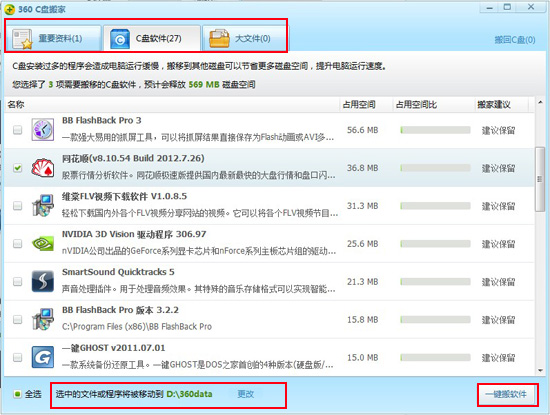
Task: Click the SmartSound Quicktracks 5 icon
Action: 43,281
